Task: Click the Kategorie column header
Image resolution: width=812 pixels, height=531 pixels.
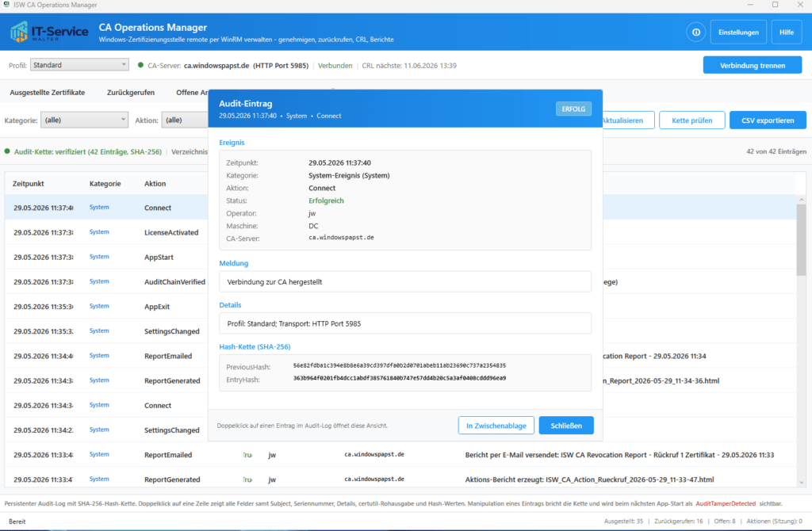Action: coord(105,184)
